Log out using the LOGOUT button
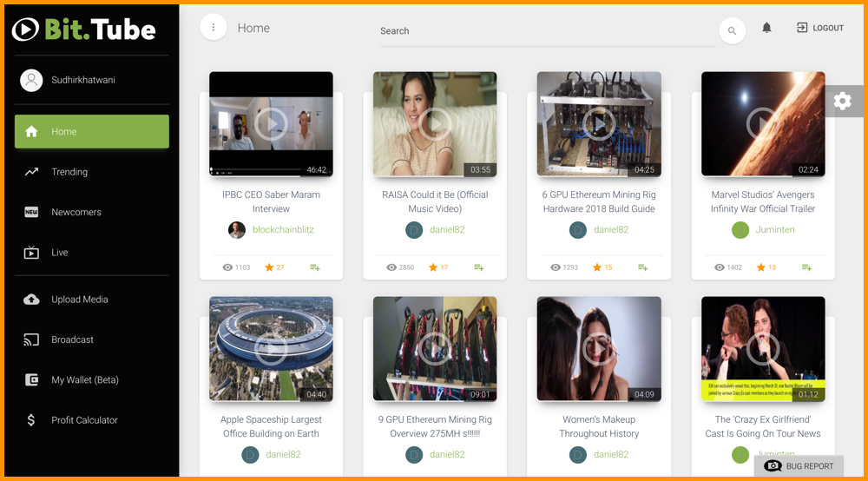The width and height of the screenshot is (868, 481). (820, 28)
